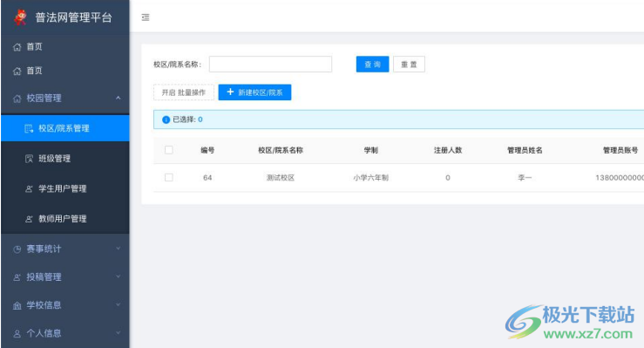644x348 pixels.
Task: Click the 测试校区 cell
Action: (x=281, y=178)
